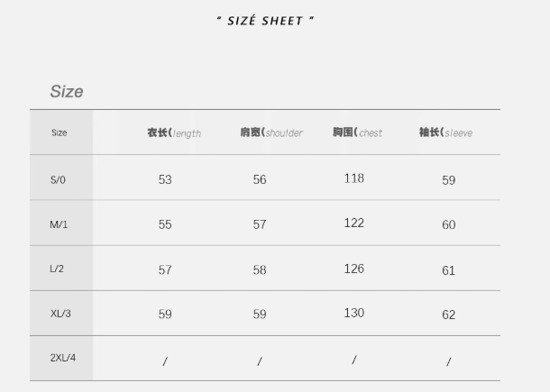
Task: Click the shoulder column header
Action: point(271,132)
